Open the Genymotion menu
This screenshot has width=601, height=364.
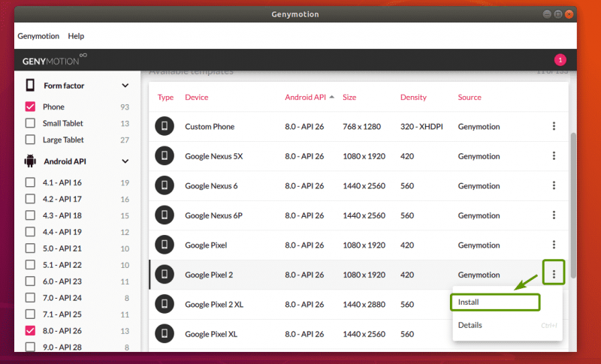(x=38, y=36)
